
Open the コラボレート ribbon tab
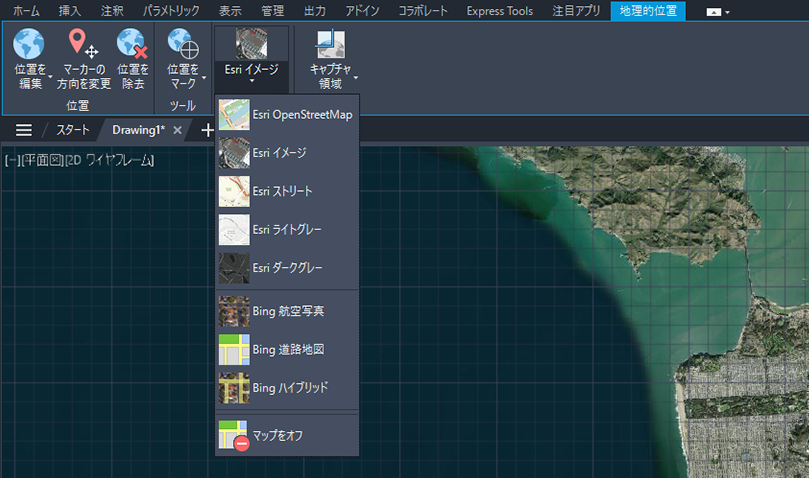click(x=423, y=11)
